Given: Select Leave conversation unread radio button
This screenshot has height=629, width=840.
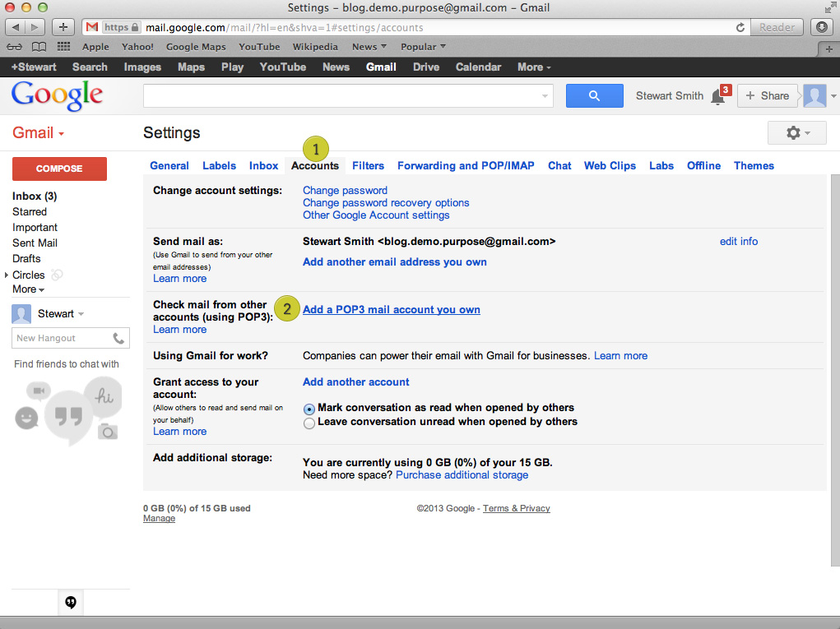Looking at the screenshot, I should pyautogui.click(x=309, y=423).
